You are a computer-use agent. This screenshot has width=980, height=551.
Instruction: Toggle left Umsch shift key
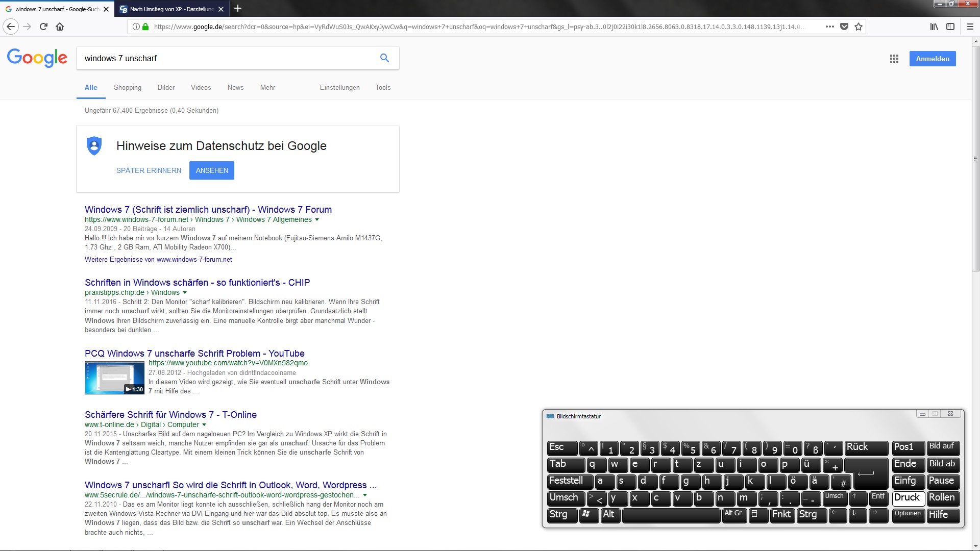point(566,497)
